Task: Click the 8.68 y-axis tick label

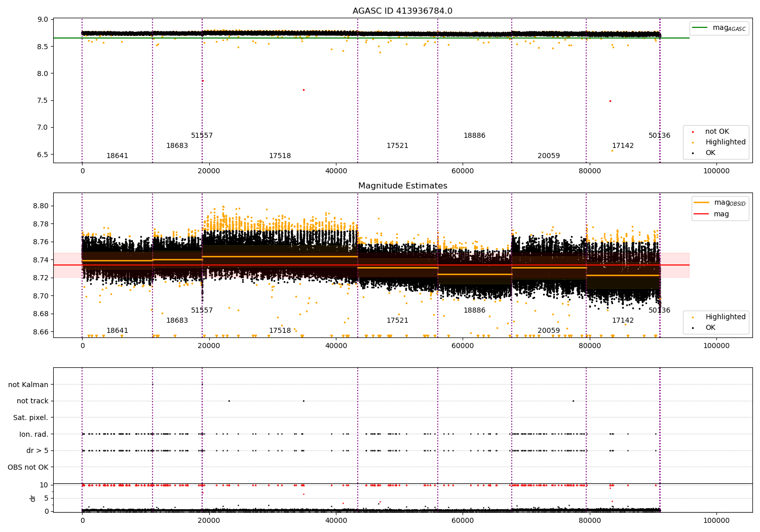Action: click(x=41, y=314)
